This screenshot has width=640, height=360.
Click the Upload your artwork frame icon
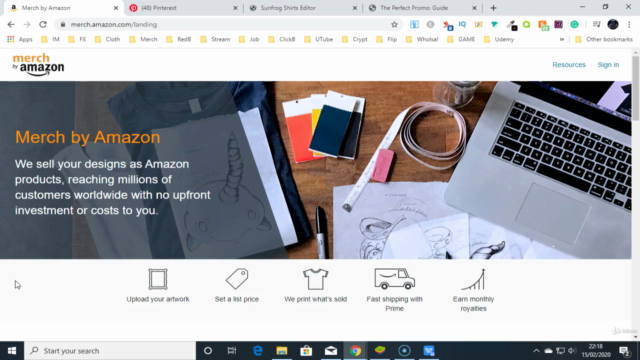tap(158, 279)
